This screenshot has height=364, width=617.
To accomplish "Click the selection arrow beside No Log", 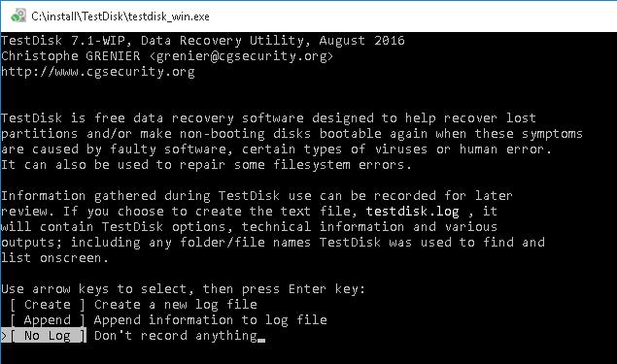I will [4, 336].
